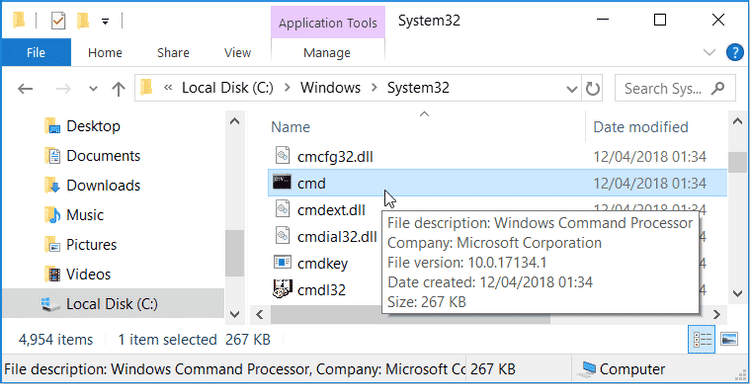Select the cmdext.dll file

pyautogui.click(x=331, y=210)
